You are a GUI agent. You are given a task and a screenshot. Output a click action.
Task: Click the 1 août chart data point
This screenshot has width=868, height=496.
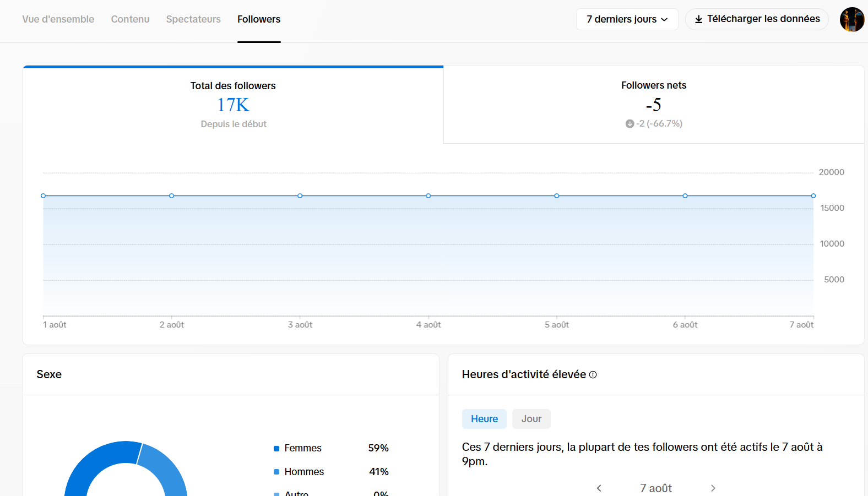tap(44, 196)
